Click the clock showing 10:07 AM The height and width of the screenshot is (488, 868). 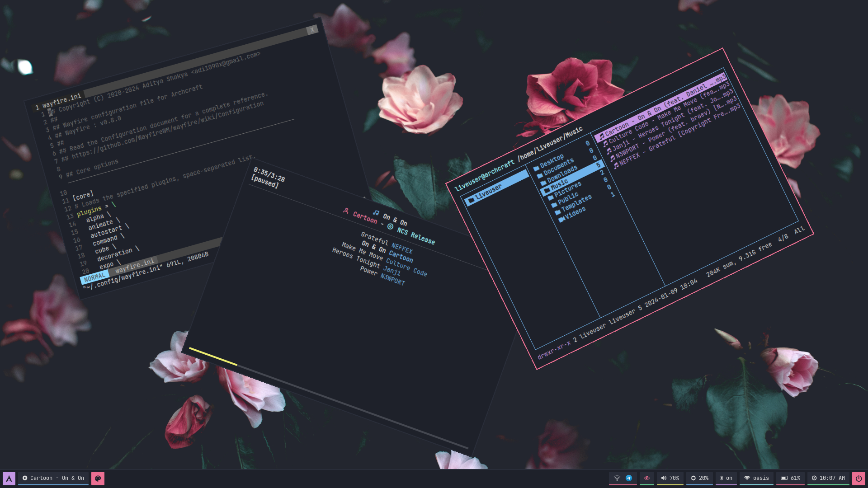click(x=828, y=478)
